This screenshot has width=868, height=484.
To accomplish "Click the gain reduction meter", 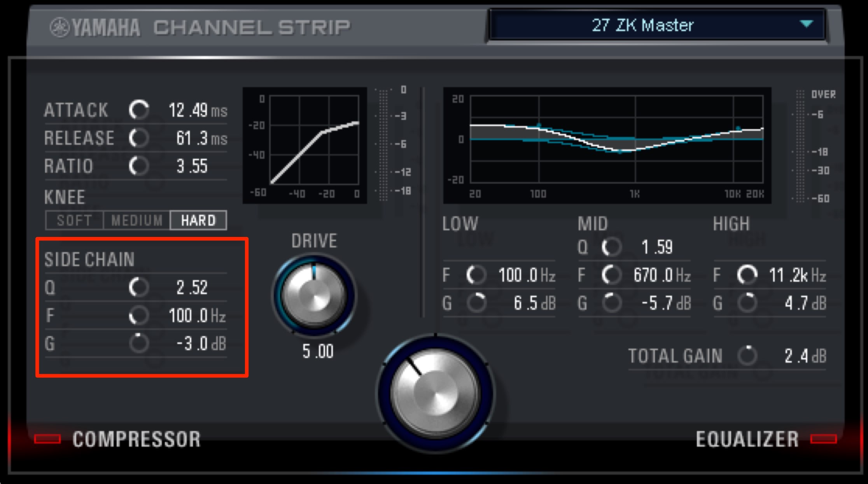I will pos(383,145).
